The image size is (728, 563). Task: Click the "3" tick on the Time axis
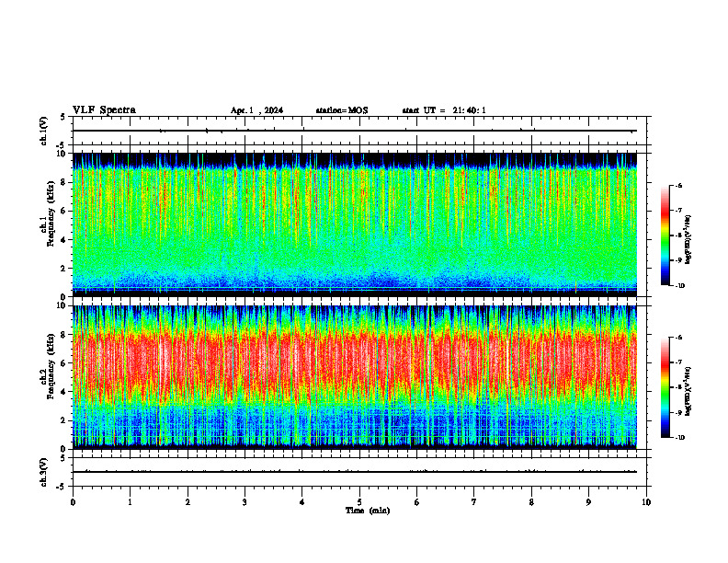pos(245,502)
